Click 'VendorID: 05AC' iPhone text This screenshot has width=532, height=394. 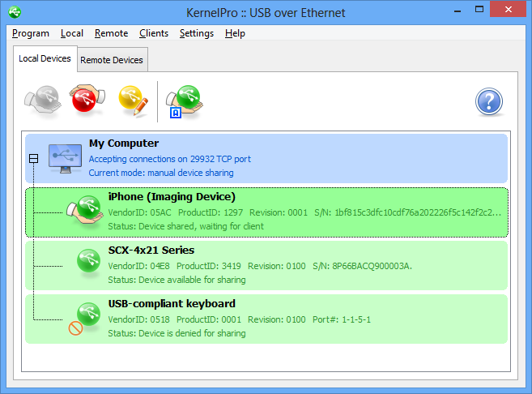(139, 212)
